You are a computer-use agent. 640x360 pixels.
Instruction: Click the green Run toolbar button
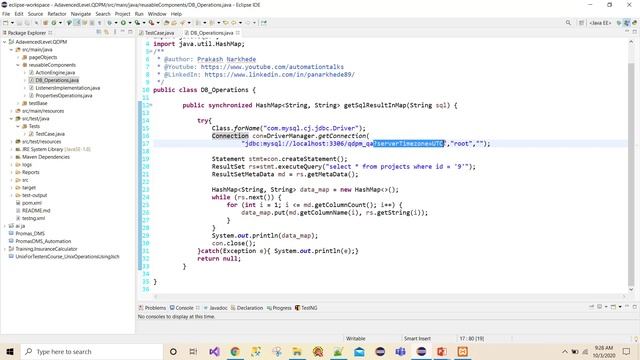[x=123, y=23]
